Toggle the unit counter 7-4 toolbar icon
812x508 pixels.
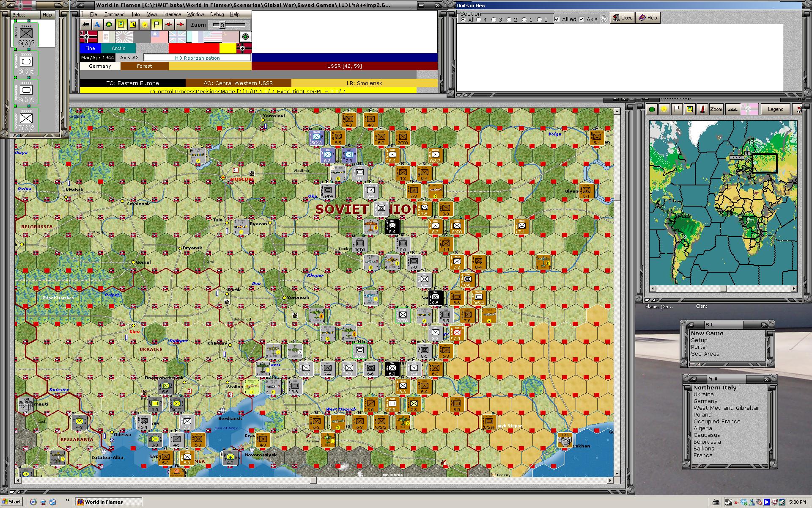point(121,25)
